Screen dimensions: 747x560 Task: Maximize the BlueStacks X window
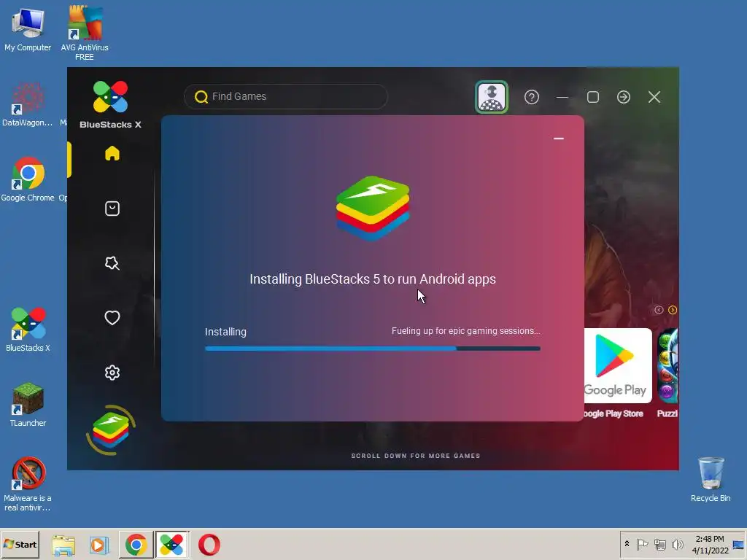tap(592, 97)
